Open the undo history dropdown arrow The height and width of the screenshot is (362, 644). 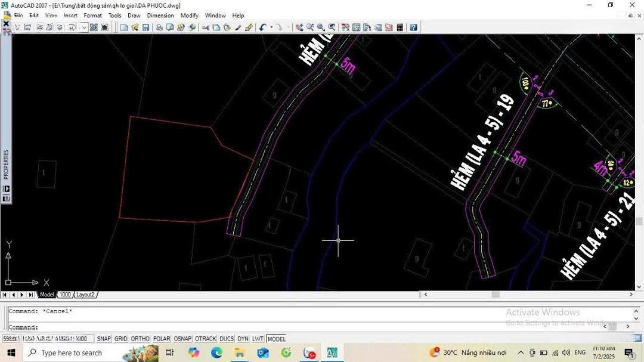(271, 27)
